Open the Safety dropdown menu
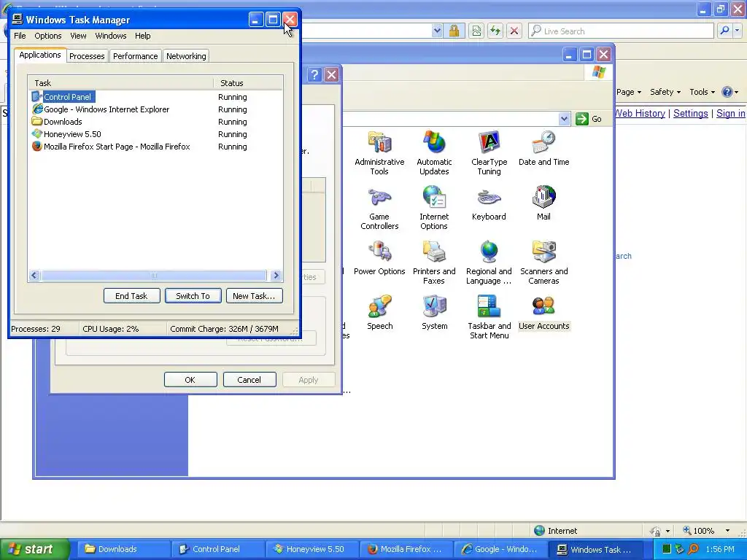 [665, 92]
